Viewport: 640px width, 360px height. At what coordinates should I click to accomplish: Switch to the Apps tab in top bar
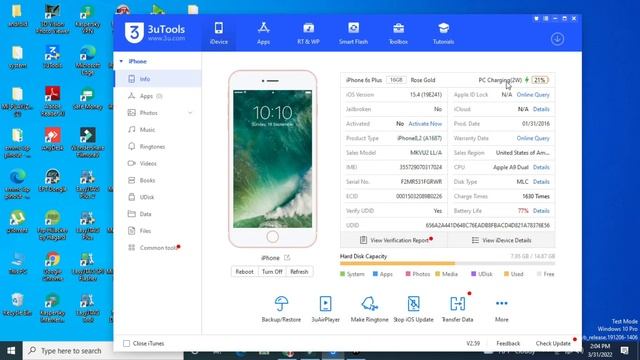pos(263,33)
